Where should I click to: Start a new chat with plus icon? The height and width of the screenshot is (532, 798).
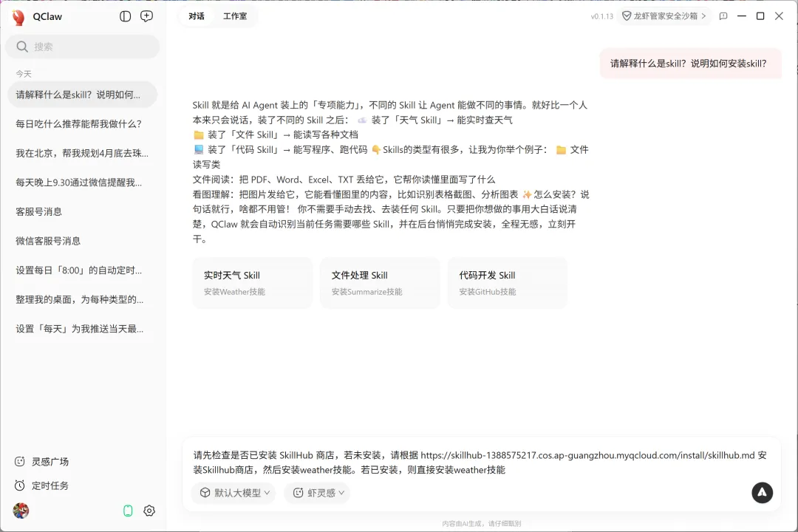coord(146,16)
